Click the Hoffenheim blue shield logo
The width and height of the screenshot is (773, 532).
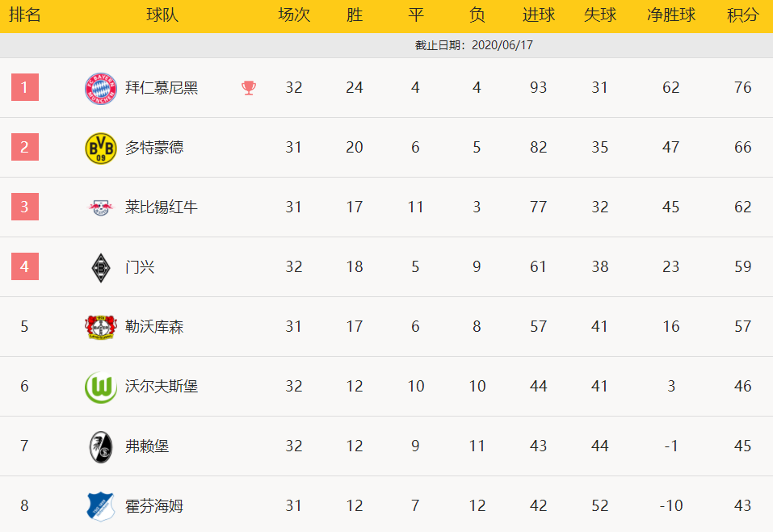click(101, 506)
